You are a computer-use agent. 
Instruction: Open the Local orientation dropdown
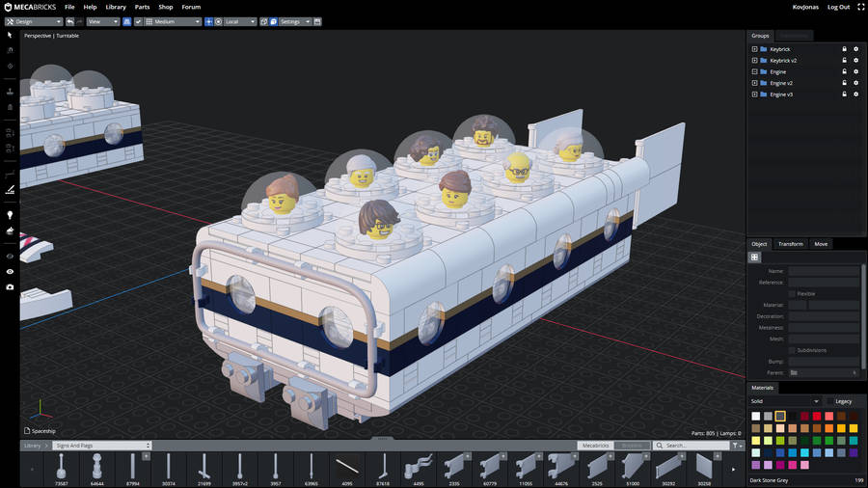pos(240,21)
